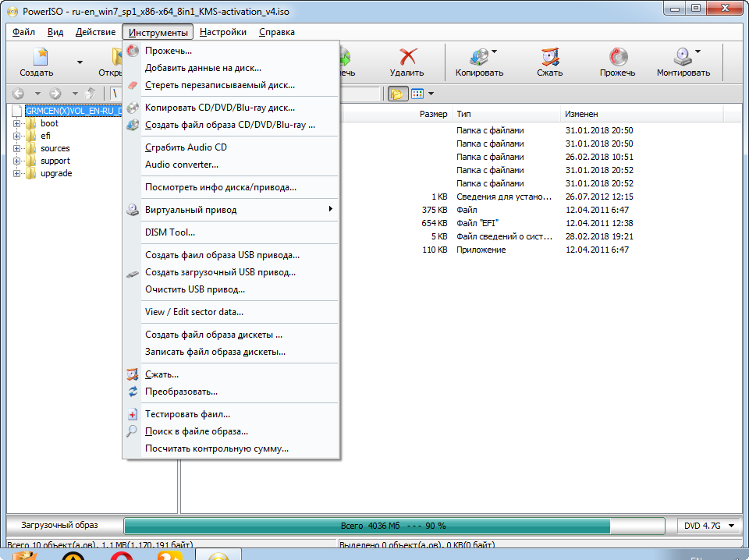The image size is (749, 560).
Task: Close the Инструменты menu from the menu bar
Action: coord(158,32)
